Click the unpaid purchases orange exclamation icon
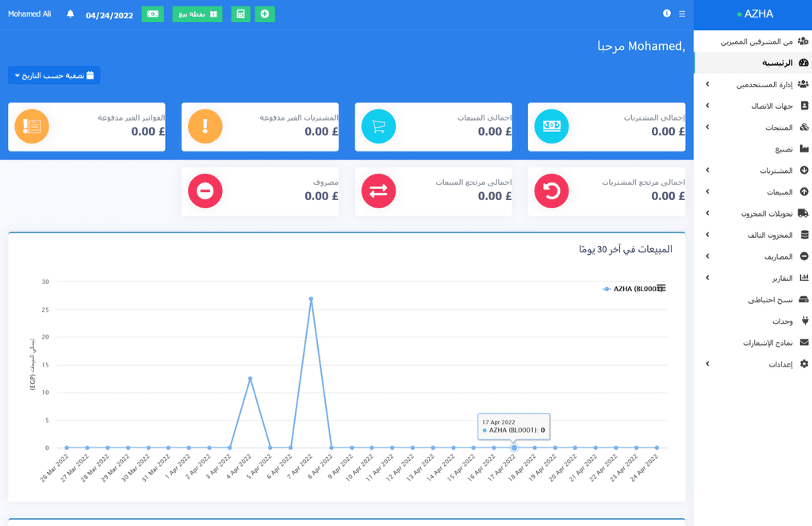The height and width of the screenshot is (526, 812). pos(205,126)
